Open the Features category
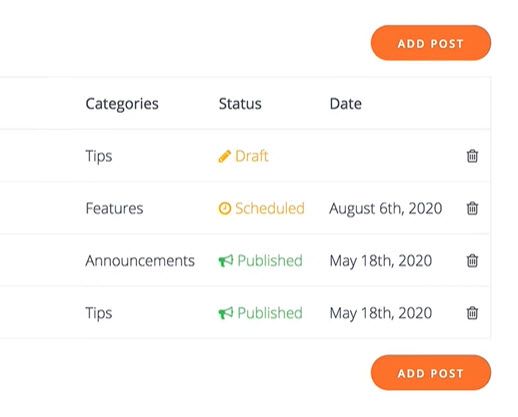518x417 pixels. tap(114, 208)
